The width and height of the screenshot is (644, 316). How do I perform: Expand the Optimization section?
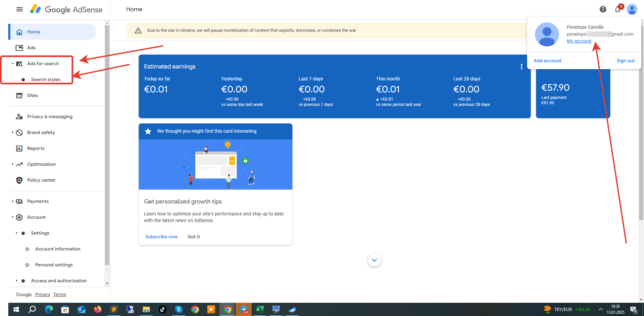(x=13, y=164)
